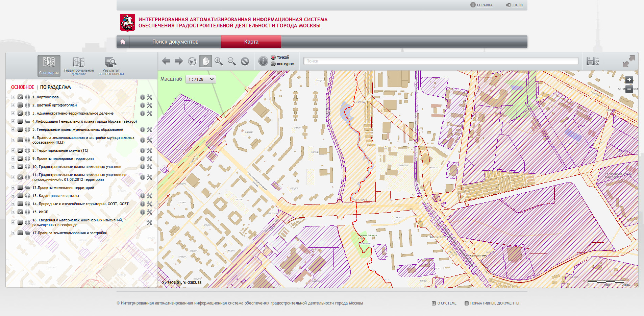Click the LOG IN link

click(x=517, y=5)
